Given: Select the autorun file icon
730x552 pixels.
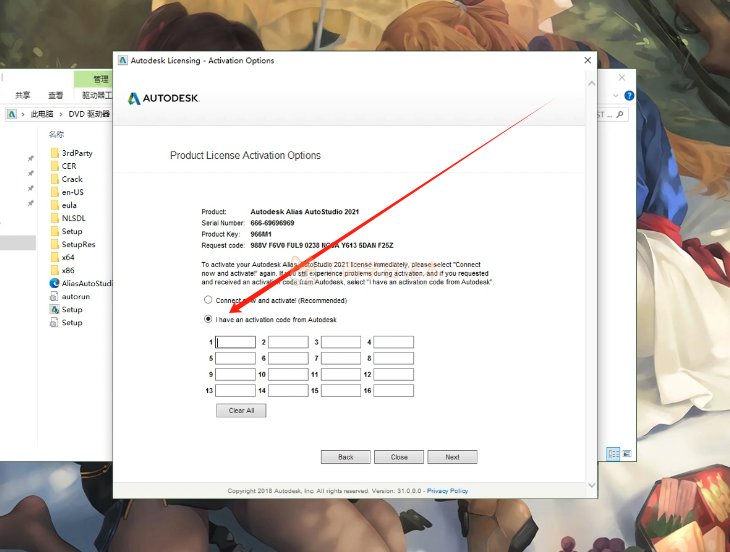Looking at the screenshot, I should click(x=54, y=296).
